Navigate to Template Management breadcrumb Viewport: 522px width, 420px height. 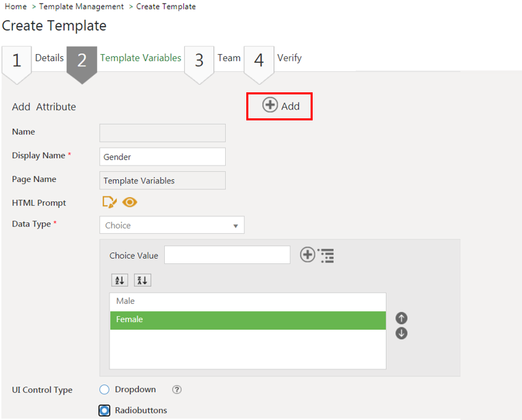coord(81,7)
